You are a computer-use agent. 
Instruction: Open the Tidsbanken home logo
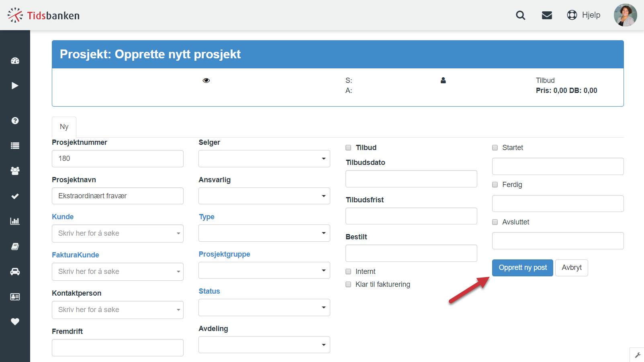pos(43,15)
